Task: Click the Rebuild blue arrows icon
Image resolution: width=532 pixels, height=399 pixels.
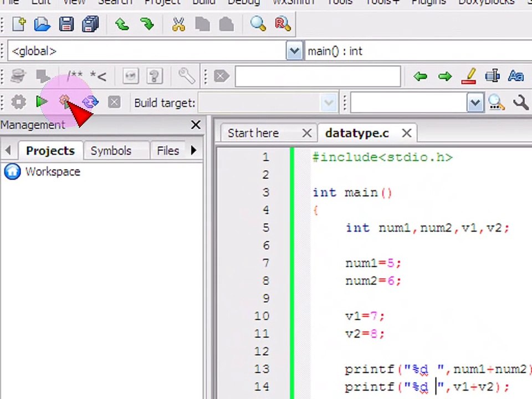Action: [x=90, y=102]
